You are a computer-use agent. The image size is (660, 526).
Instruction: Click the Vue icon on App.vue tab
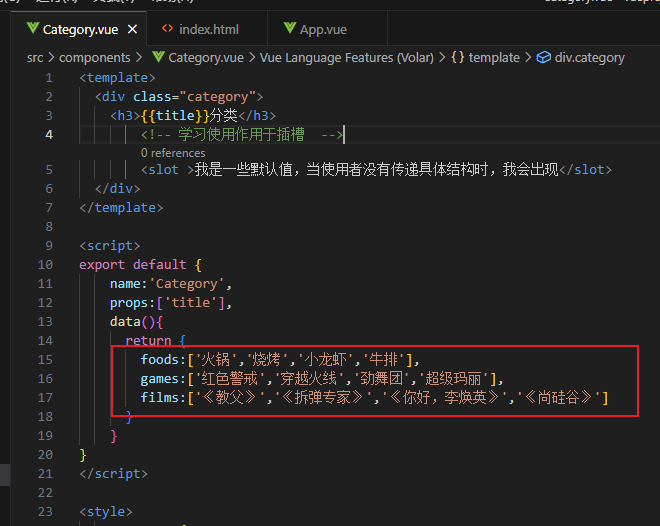[x=290, y=29]
